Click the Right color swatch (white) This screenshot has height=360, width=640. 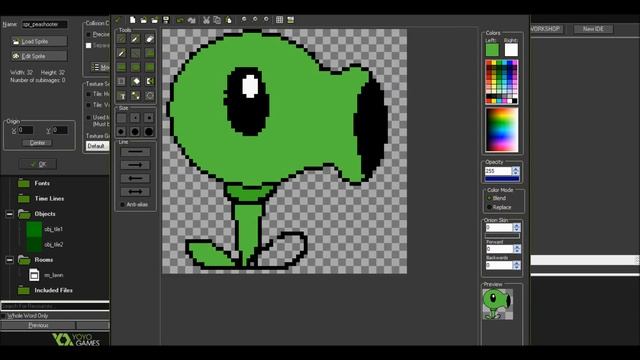511,50
